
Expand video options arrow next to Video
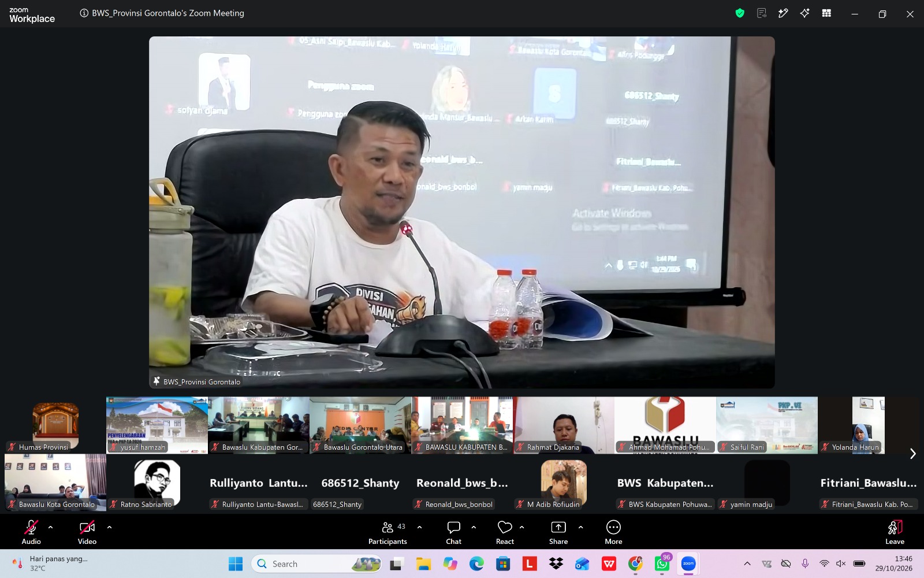point(109,527)
